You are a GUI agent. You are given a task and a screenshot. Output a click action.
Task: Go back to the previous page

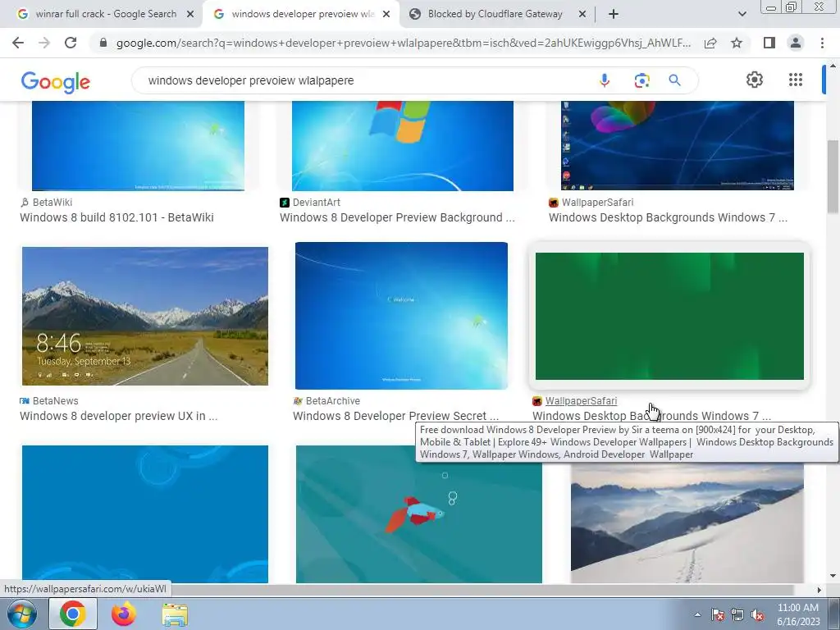pos(18,43)
